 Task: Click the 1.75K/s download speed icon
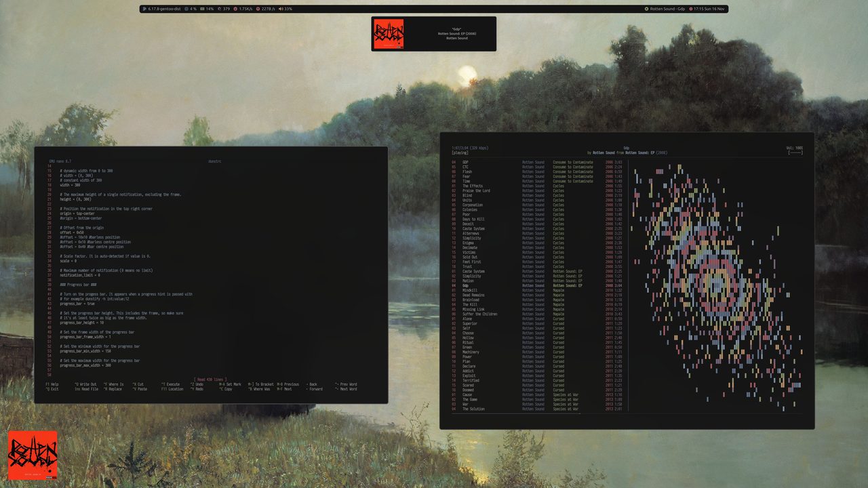coord(235,9)
